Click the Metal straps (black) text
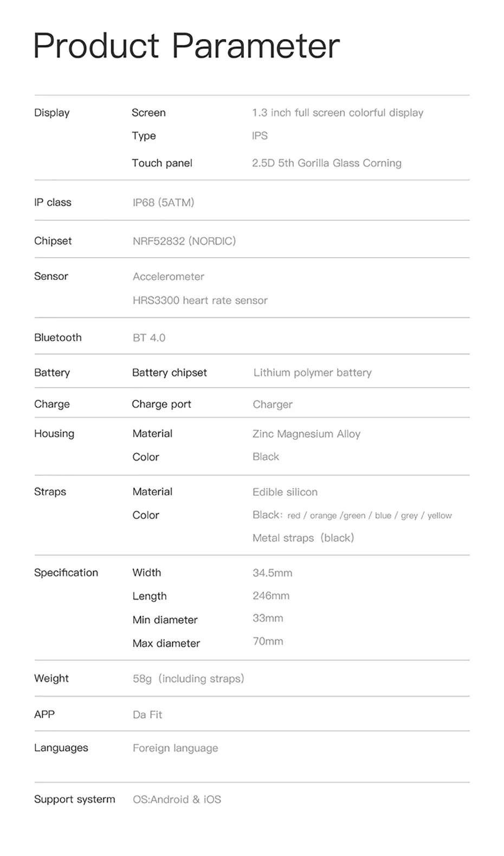Image resolution: width=504 pixels, height=856 pixels. pyautogui.click(x=303, y=538)
